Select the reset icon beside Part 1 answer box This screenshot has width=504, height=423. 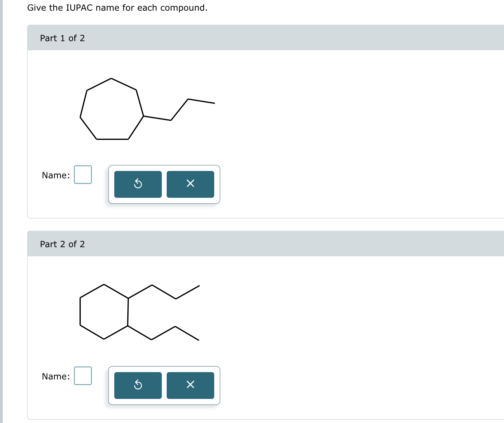pos(137,184)
